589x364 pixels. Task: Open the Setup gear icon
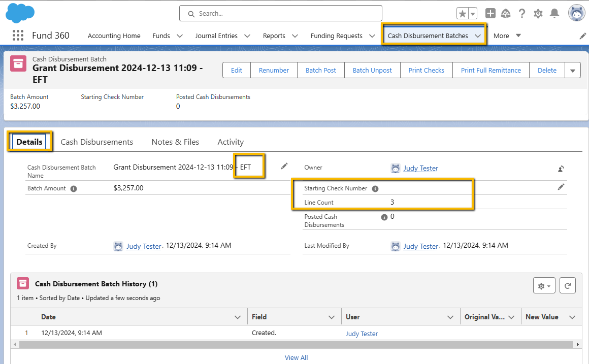(x=538, y=14)
